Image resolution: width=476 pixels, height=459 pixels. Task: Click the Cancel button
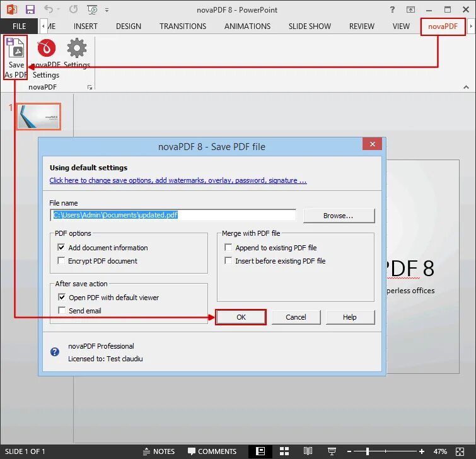(296, 317)
